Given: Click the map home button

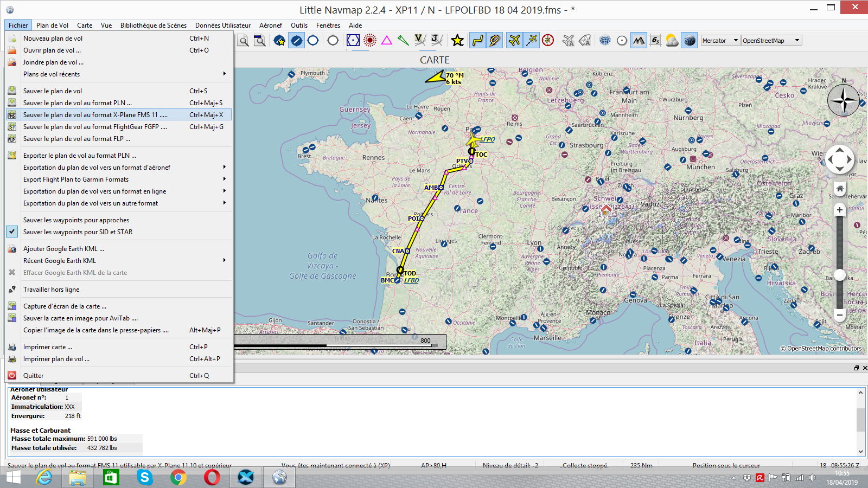Looking at the screenshot, I should (x=840, y=189).
